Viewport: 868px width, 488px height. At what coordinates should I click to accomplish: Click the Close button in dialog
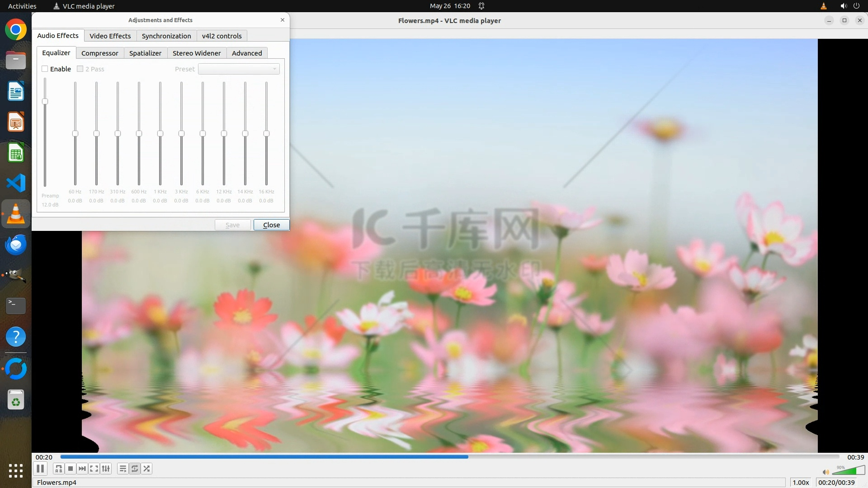271,225
